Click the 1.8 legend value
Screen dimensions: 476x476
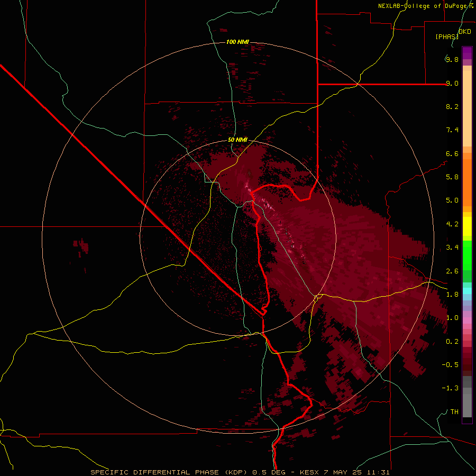(x=452, y=295)
